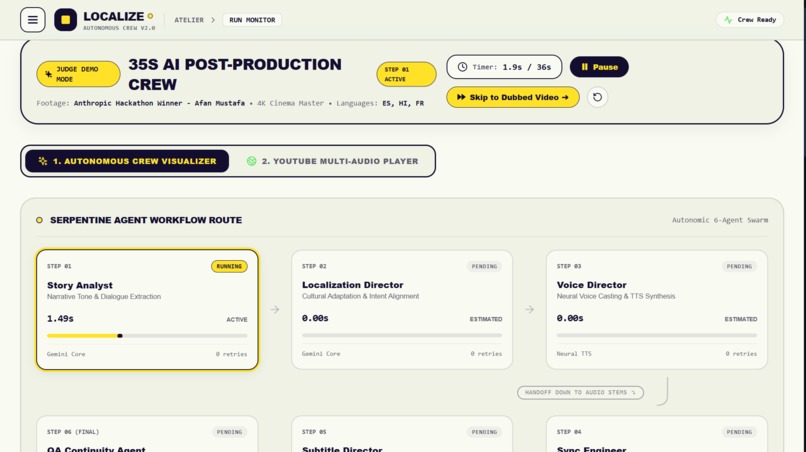Click the Step 01 Active badge

coord(406,74)
